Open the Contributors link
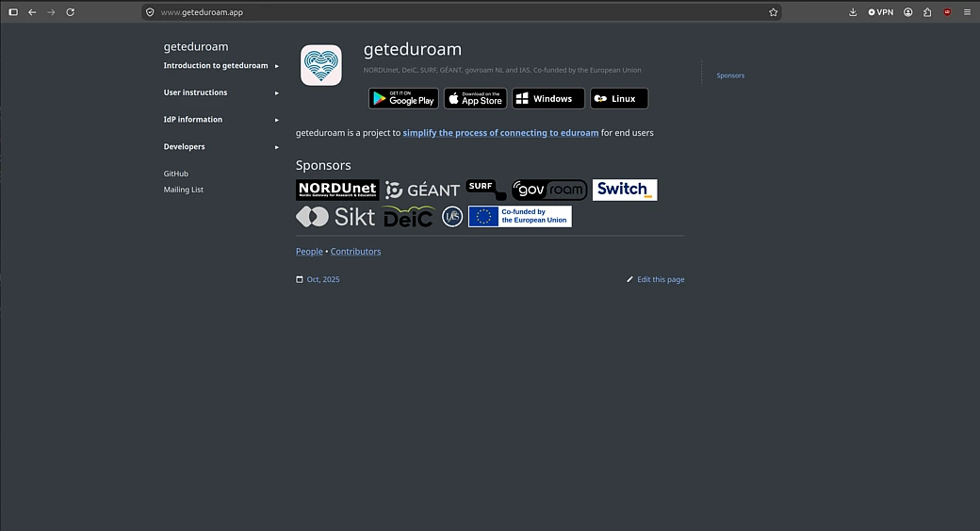 (355, 252)
